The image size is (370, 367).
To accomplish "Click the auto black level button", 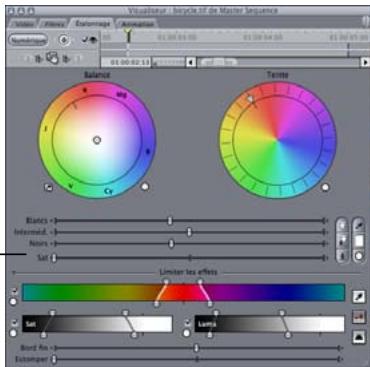I will [x=342, y=256].
